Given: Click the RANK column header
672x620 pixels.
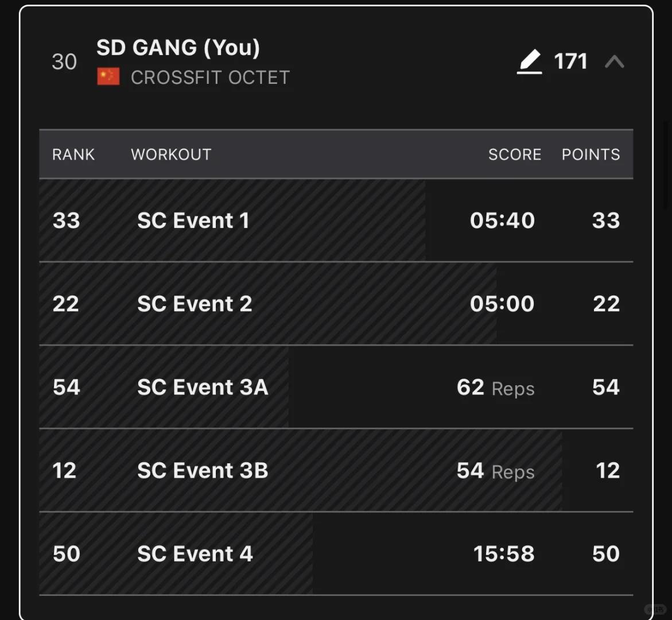Looking at the screenshot, I should coord(73,154).
